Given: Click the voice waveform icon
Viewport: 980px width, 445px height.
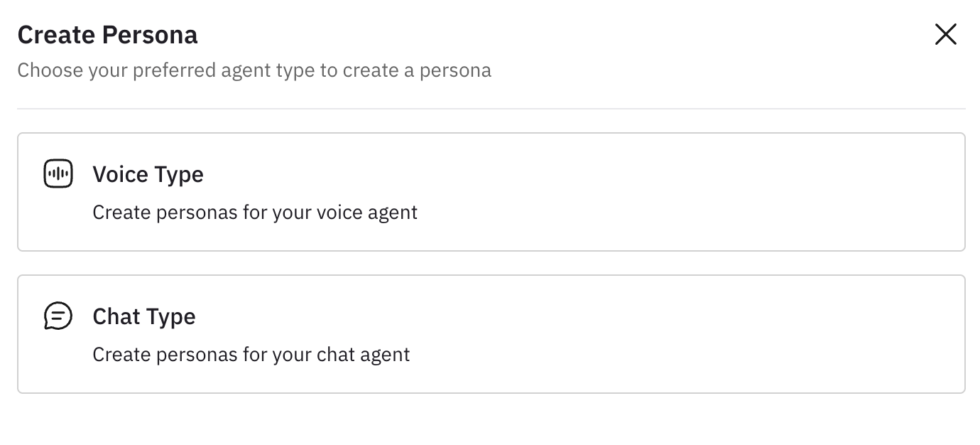Looking at the screenshot, I should 58,174.
